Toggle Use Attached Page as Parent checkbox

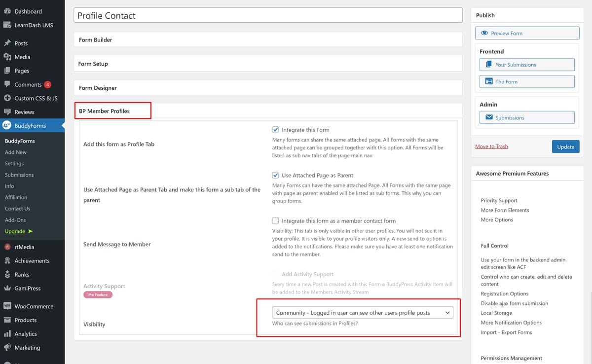pos(275,176)
